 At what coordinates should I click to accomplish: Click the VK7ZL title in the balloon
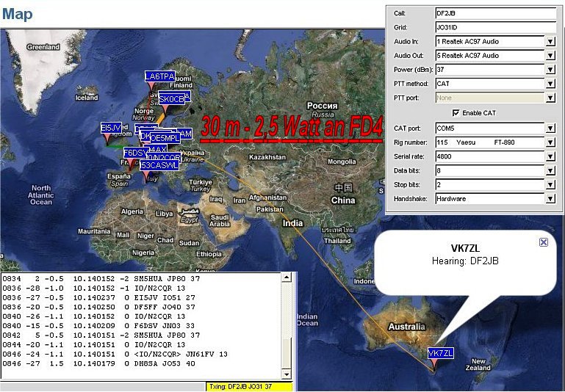click(x=465, y=248)
